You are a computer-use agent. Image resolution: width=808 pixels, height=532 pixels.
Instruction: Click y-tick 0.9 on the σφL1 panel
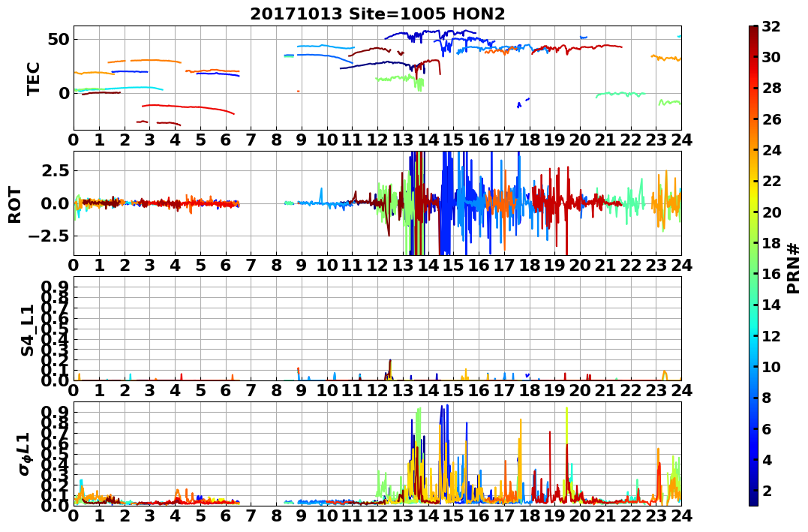[56, 413]
